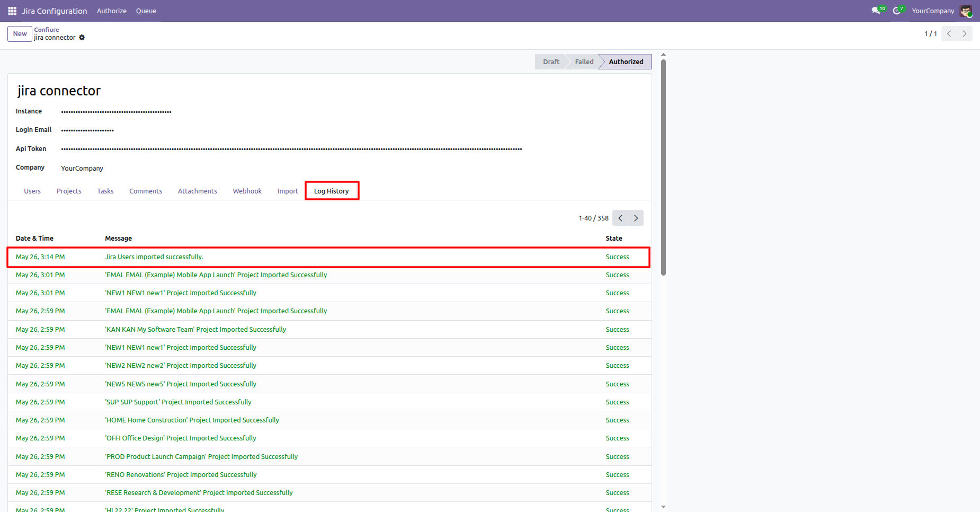Viewport: 980px width, 512px height.
Task: Open the Queue menu
Action: click(146, 11)
